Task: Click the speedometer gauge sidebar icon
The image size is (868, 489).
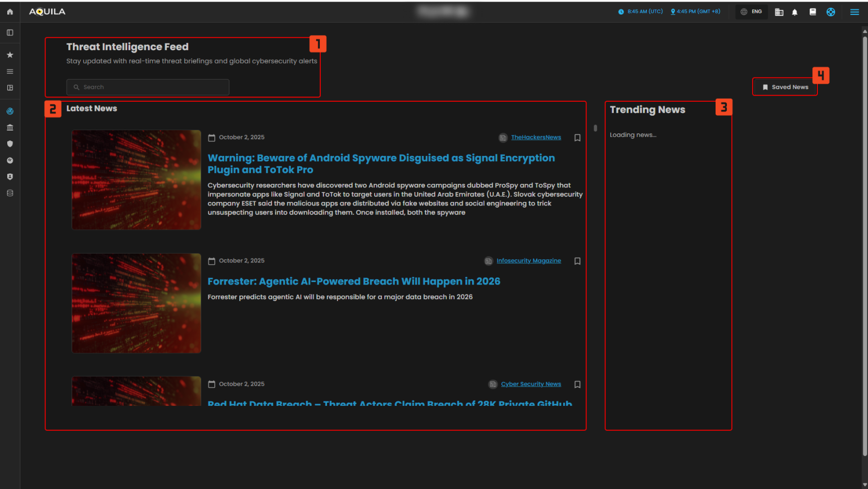Action: [x=10, y=161]
